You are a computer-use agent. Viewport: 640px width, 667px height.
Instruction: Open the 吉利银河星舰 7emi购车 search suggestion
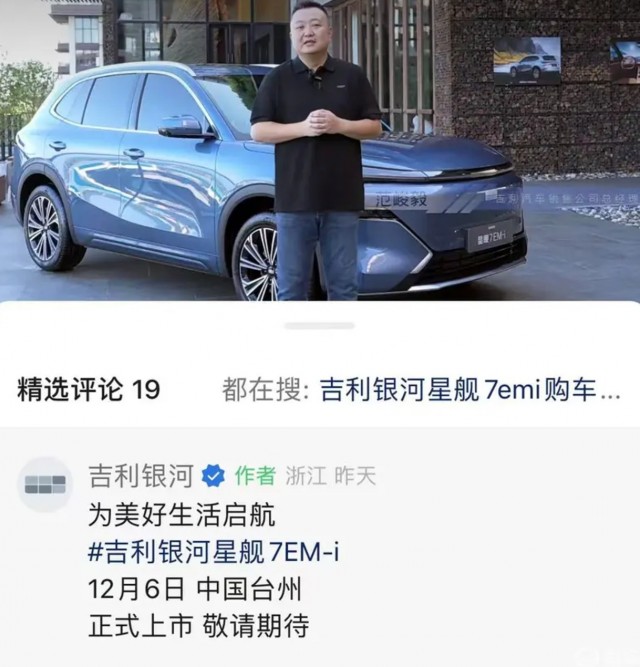coord(470,389)
